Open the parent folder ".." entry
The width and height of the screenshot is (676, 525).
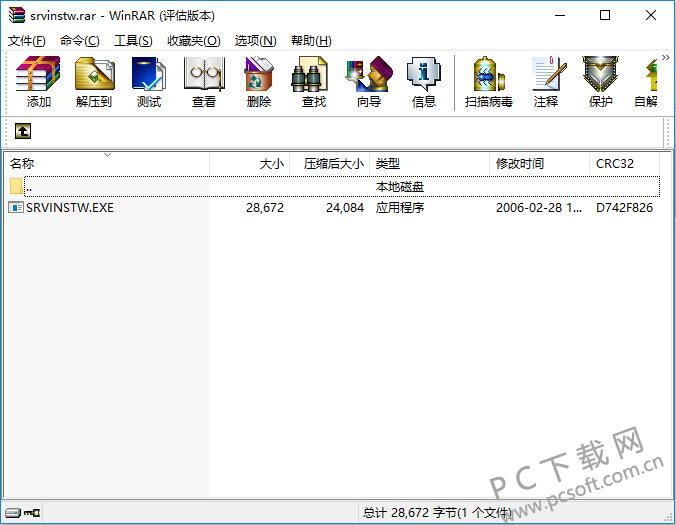(29, 187)
